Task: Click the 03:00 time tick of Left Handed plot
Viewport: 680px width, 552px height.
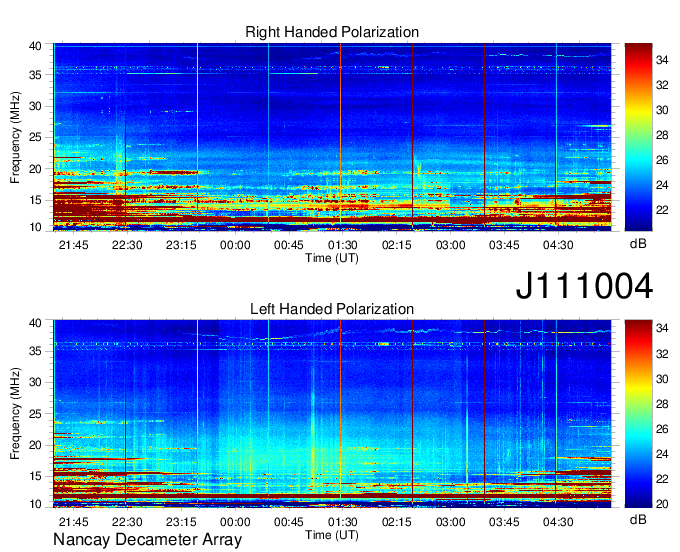Action: point(451,522)
